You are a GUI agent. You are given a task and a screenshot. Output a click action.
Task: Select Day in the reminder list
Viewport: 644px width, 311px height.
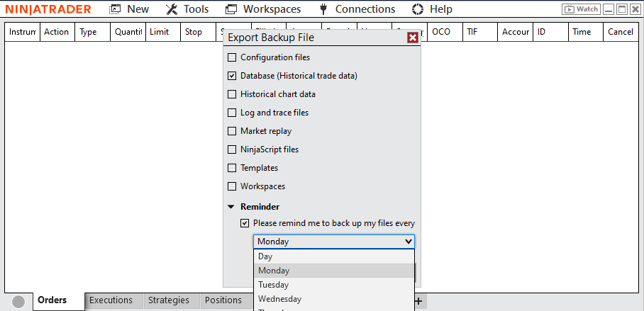[x=265, y=256]
